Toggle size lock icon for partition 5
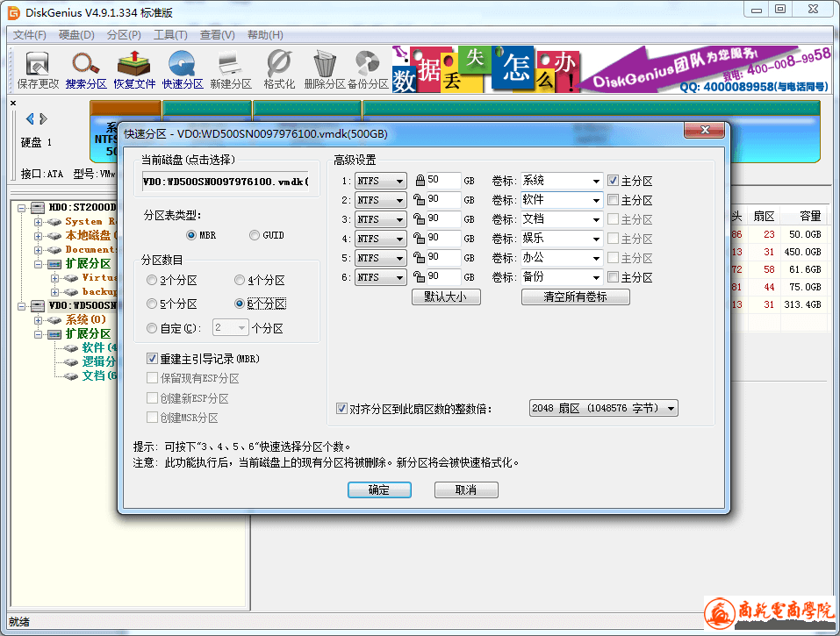This screenshot has width=840, height=636. [419, 258]
